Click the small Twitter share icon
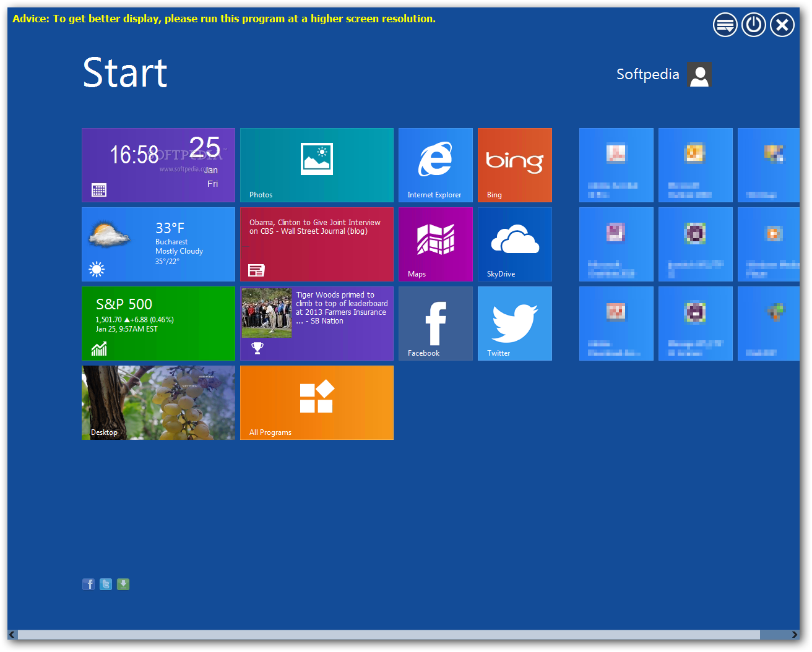 point(105,584)
